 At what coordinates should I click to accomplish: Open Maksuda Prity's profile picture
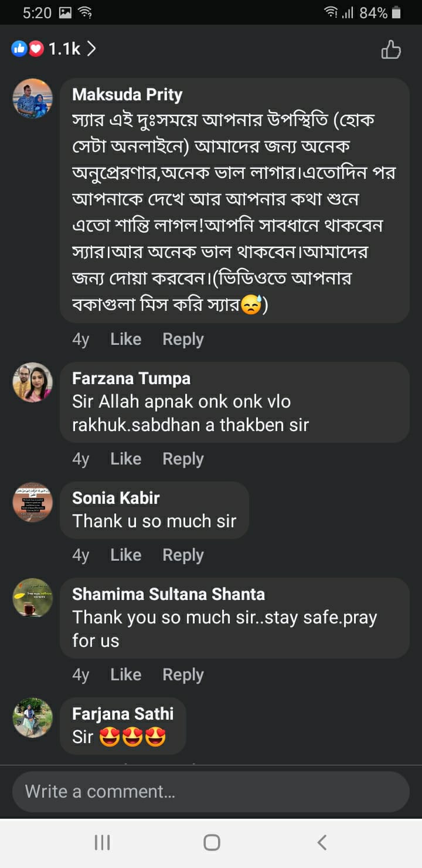click(33, 99)
